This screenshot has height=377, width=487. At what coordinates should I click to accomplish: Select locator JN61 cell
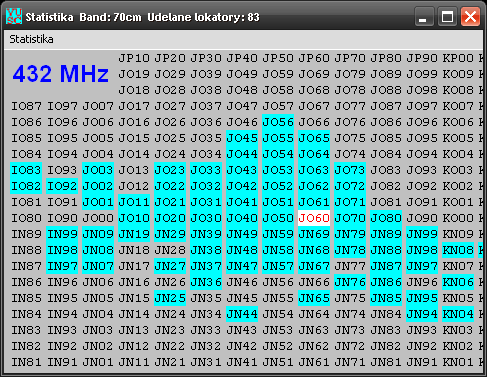click(314, 362)
